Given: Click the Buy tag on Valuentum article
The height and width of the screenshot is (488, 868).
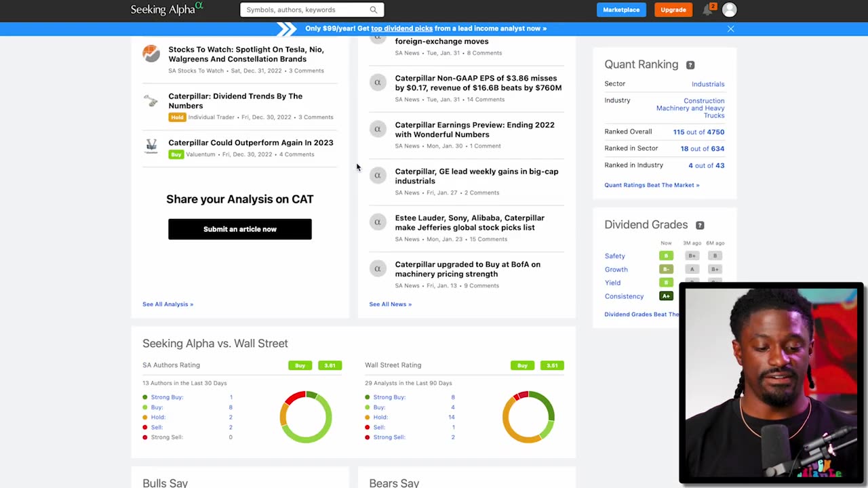Looking at the screenshot, I should (176, 155).
